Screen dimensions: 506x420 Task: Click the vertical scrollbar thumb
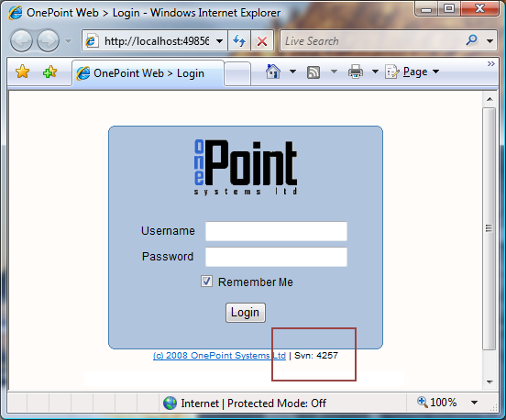pyautogui.click(x=489, y=228)
